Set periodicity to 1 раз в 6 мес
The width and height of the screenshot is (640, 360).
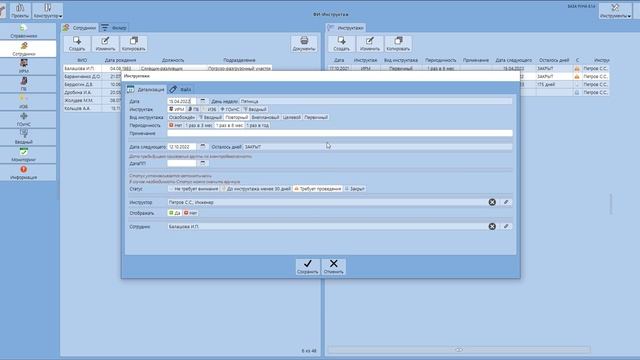(229, 125)
